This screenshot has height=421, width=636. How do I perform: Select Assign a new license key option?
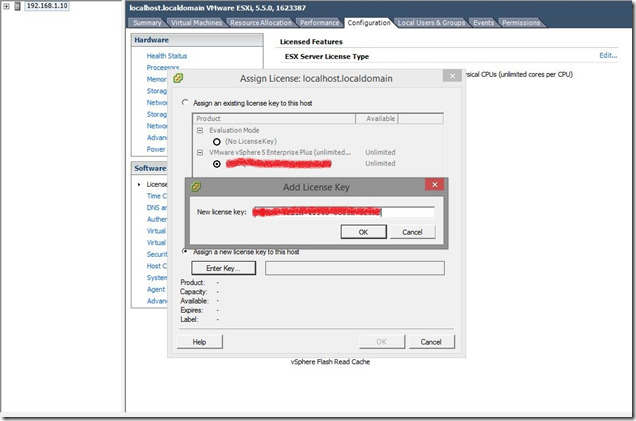point(185,251)
